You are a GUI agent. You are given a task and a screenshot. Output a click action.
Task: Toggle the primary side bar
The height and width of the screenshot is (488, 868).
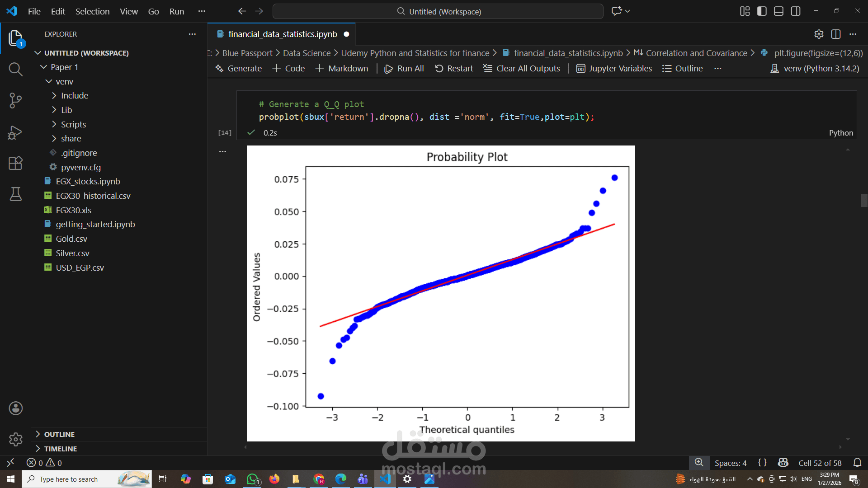[762, 11]
